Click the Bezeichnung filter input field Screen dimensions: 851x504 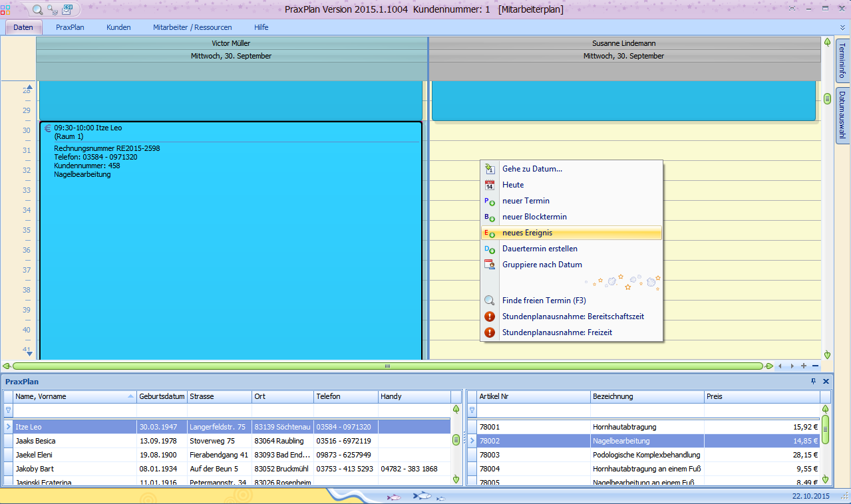tap(647, 410)
